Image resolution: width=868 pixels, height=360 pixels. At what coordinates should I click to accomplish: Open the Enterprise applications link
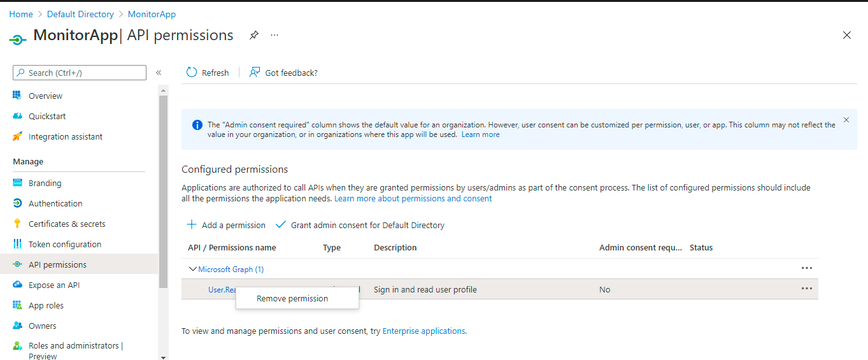(423, 331)
